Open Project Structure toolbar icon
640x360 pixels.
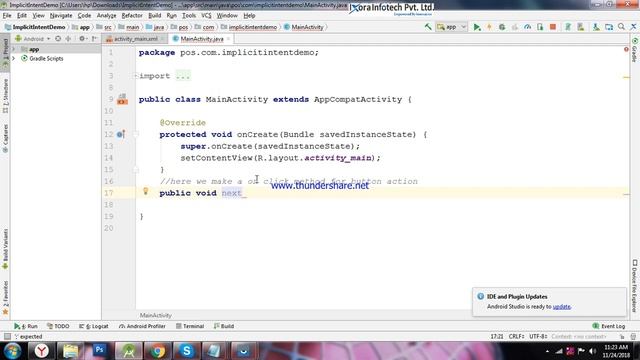click(x=609, y=27)
